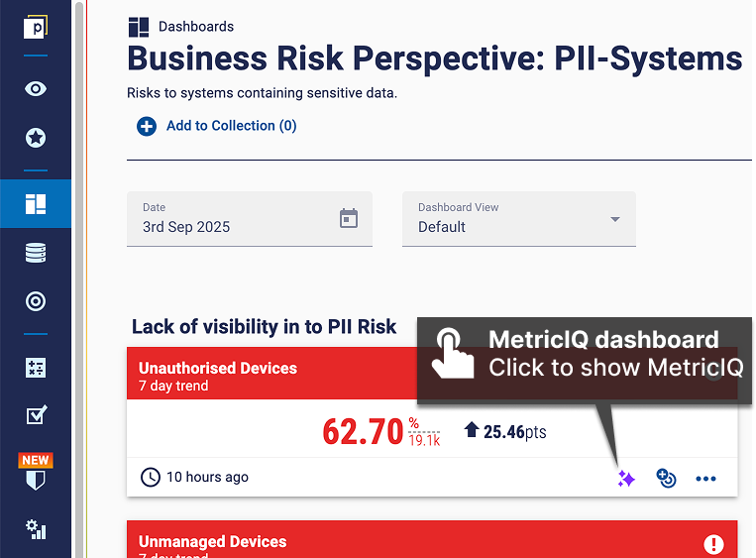
Task: Expand the Dashboard View dropdown
Action: 519,219
